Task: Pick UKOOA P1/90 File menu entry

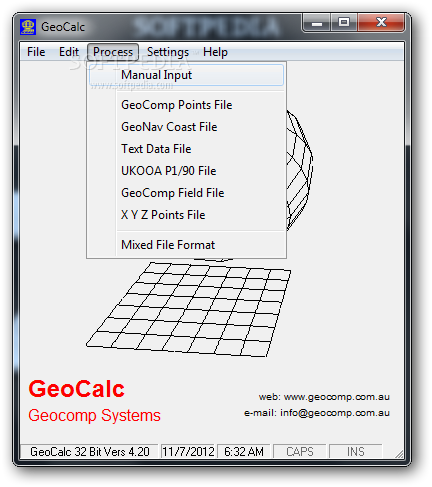Action: (186, 171)
